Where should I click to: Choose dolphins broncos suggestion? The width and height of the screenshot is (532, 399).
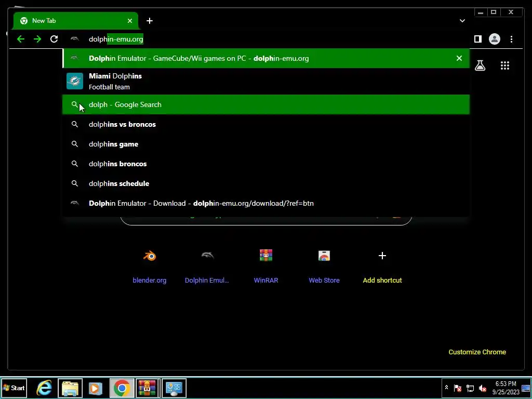(x=266, y=164)
